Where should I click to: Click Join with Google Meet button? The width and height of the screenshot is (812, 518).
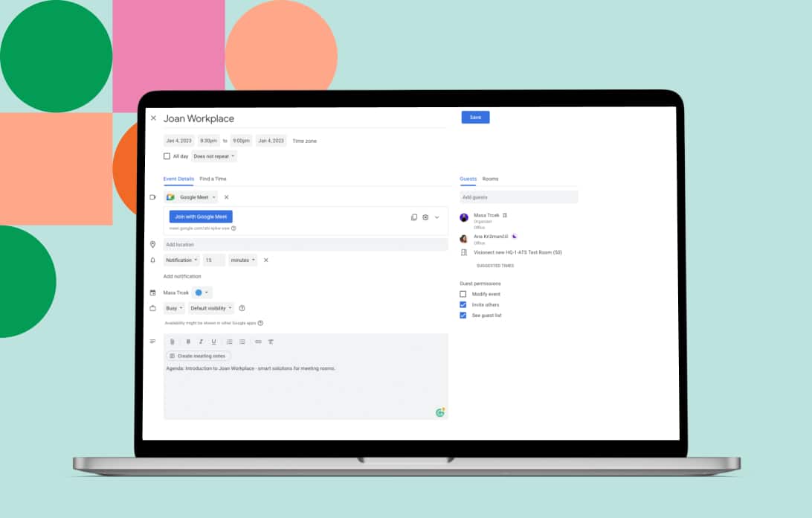coord(201,217)
